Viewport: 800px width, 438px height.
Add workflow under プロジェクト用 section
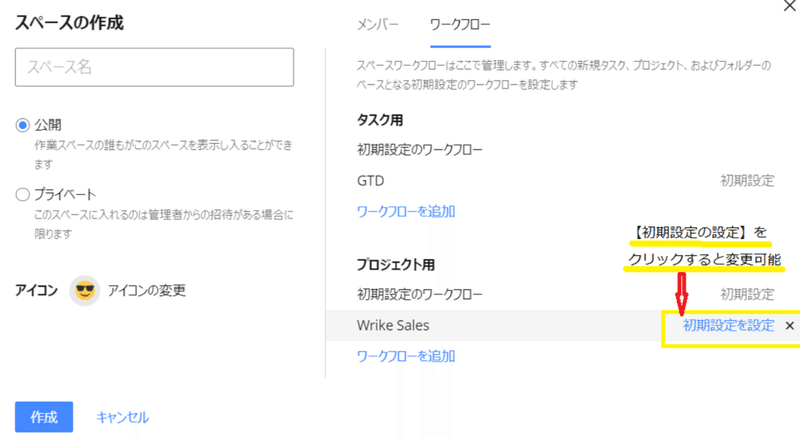click(x=406, y=356)
